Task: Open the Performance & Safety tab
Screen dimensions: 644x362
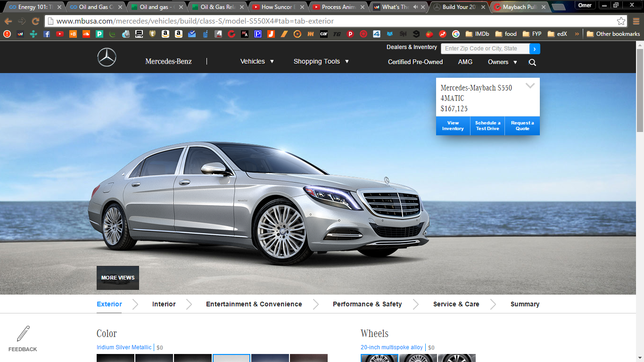Action: [x=367, y=304]
